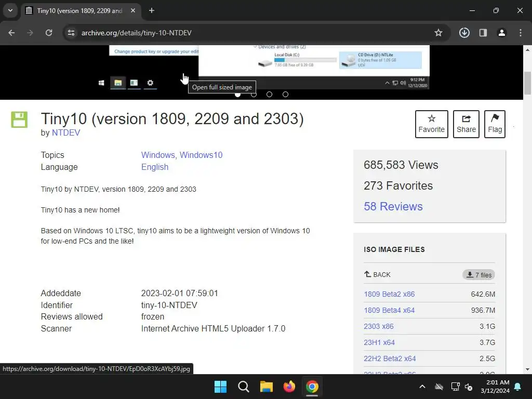Open the NTDEV uploader link
The height and width of the screenshot is (399, 532).
[66, 132]
